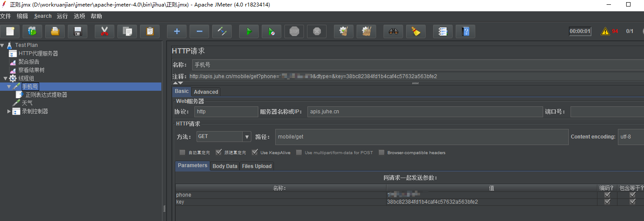This screenshot has width=644, height=221.
Task: Open the 运行 menu
Action: tap(62, 16)
